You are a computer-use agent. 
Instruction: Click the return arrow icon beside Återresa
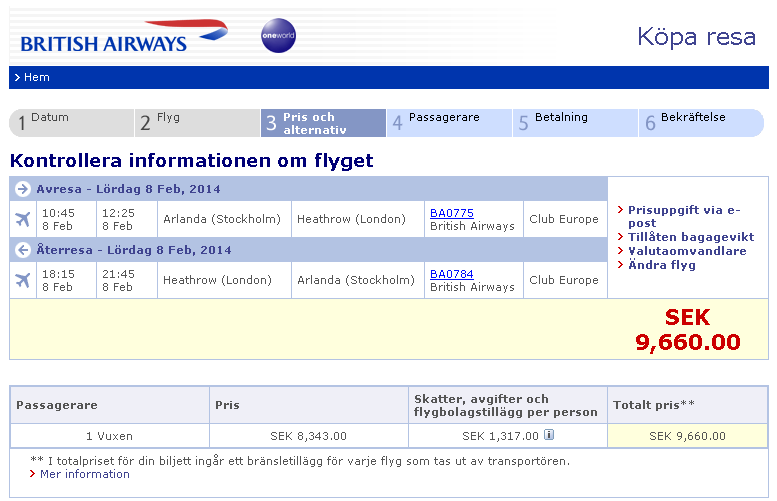click(23, 250)
